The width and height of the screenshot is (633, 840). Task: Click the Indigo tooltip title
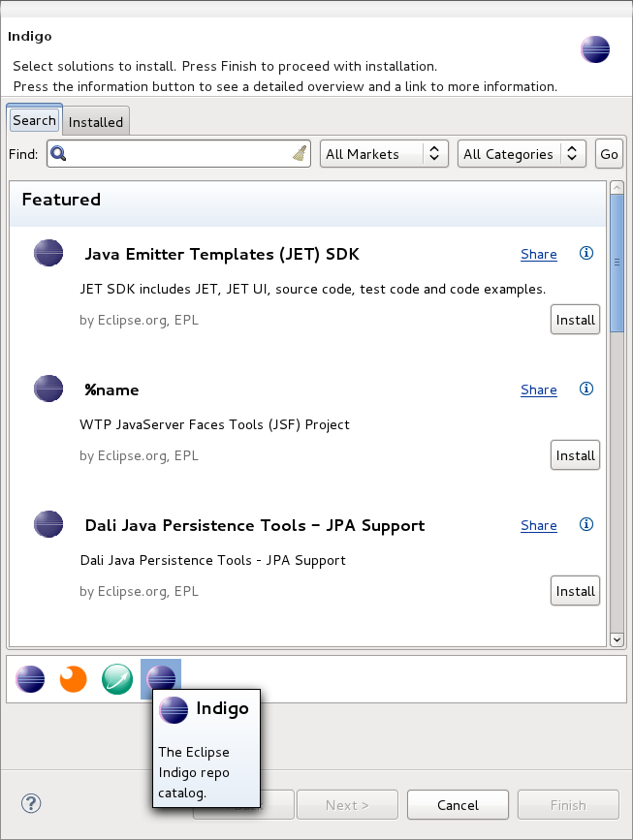tap(222, 708)
